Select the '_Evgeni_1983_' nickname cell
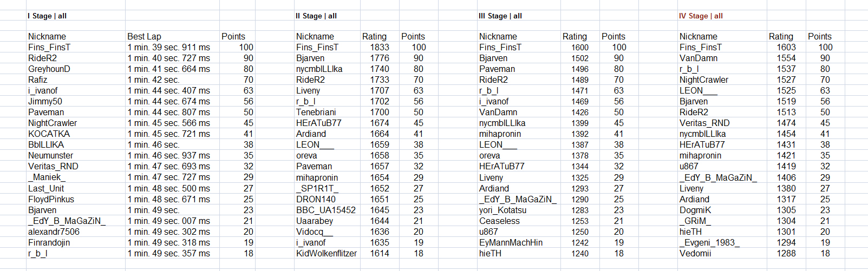The width and height of the screenshot is (868, 271). coord(709,242)
